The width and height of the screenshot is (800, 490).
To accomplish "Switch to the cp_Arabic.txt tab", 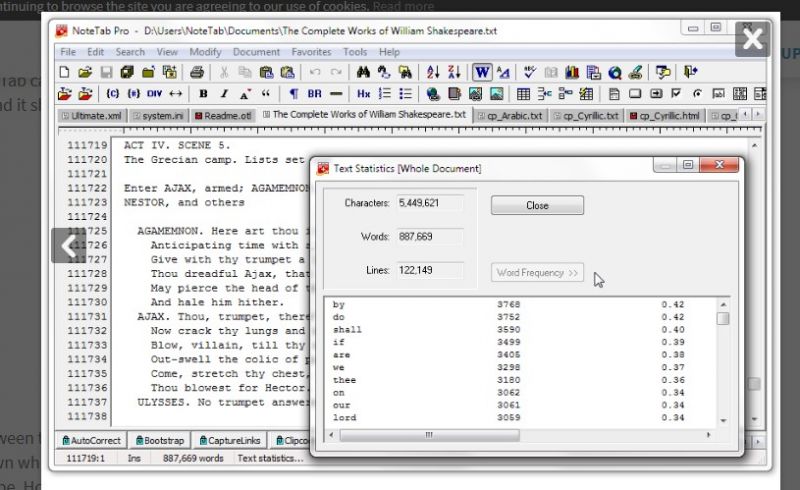I will [510, 116].
